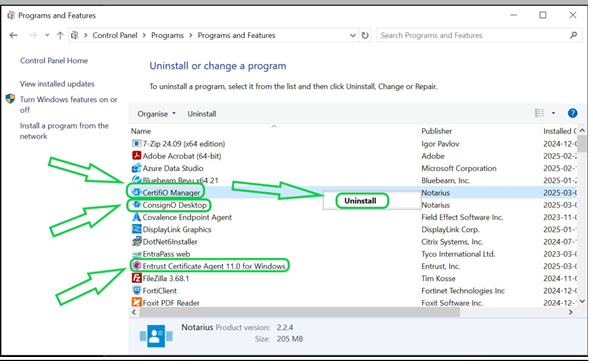The height and width of the screenshot is (364, 593).
Task: Click the Notarius details pane icon
Action: [x=156, y=336]
